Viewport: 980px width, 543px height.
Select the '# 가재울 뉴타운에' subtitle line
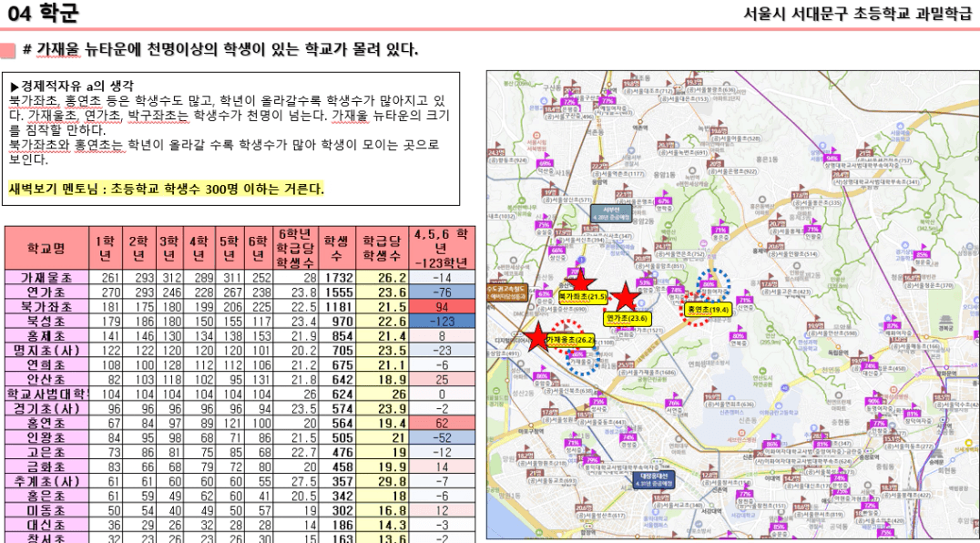(220, 49)
